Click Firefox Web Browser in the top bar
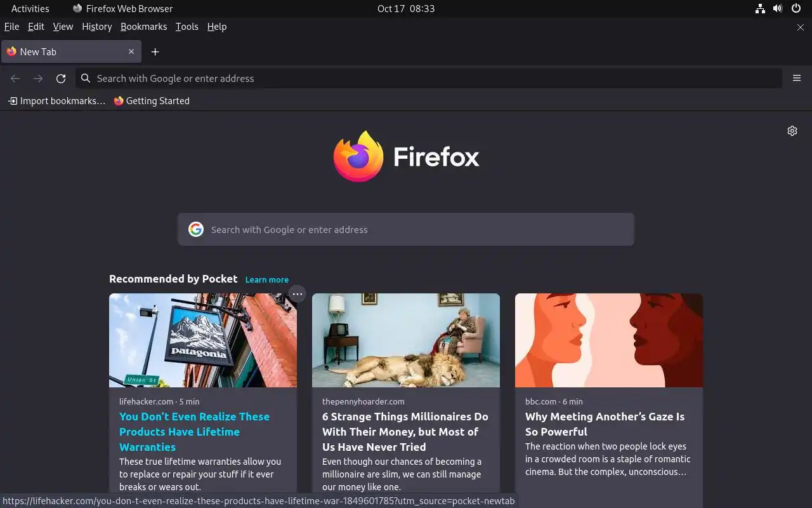The height and width of the screenshot is (508, 812). [122, 9]
